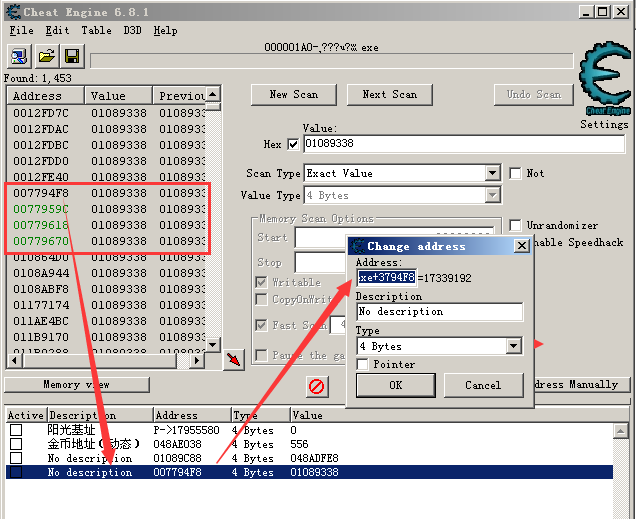636x519 pixels.
Task: Click the Stop address field
Action: click(320, 262)
